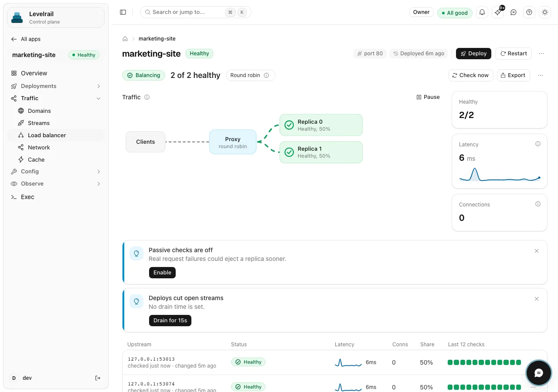The image size is (558, 392).
Task: Open the feedback chat bubble in header
Action: (514, 12)
